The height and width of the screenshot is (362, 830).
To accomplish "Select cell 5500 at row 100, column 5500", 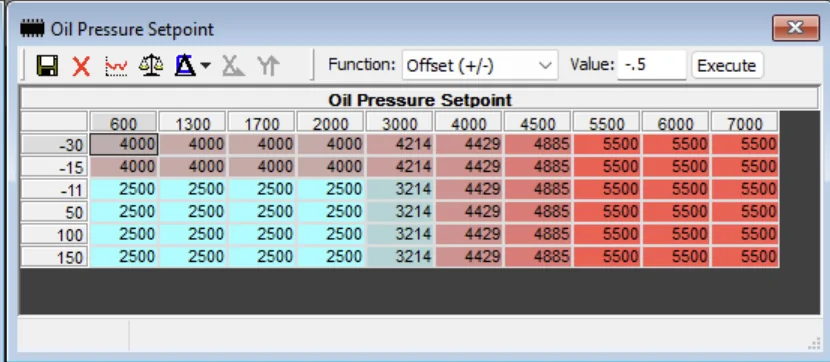I will (x=607, y=234).
